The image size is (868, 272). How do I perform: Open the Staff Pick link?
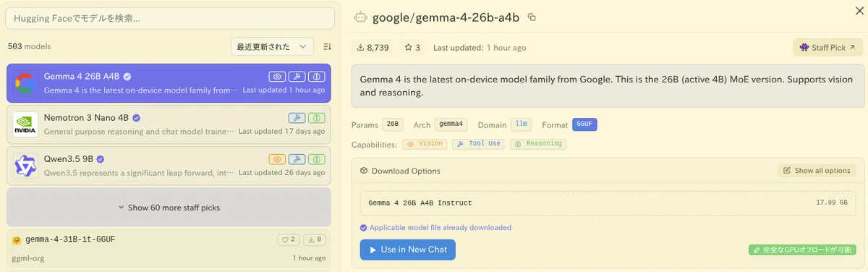coord(827,48)
